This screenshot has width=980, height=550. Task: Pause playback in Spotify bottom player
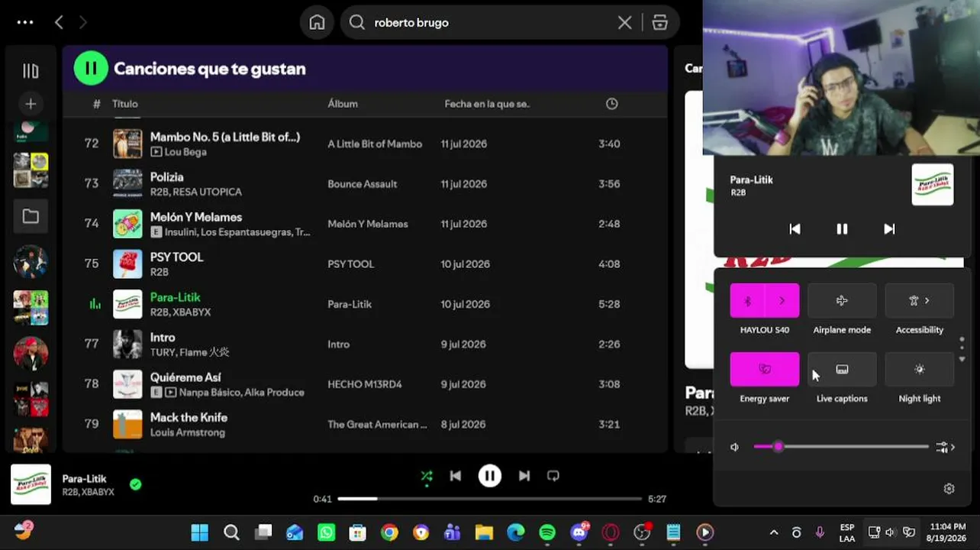pyautogui.click(x=490, y=476)
